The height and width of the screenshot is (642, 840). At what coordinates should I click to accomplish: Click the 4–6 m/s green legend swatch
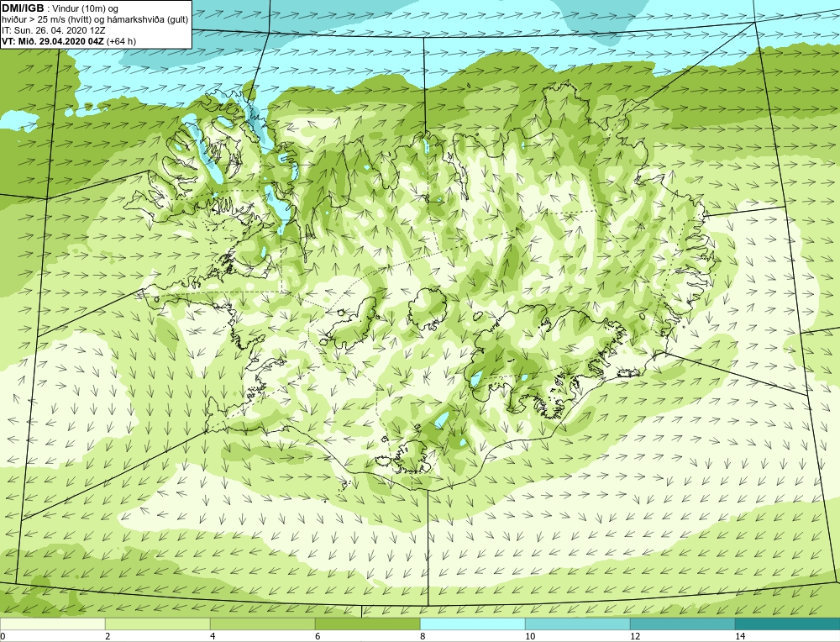262,624
